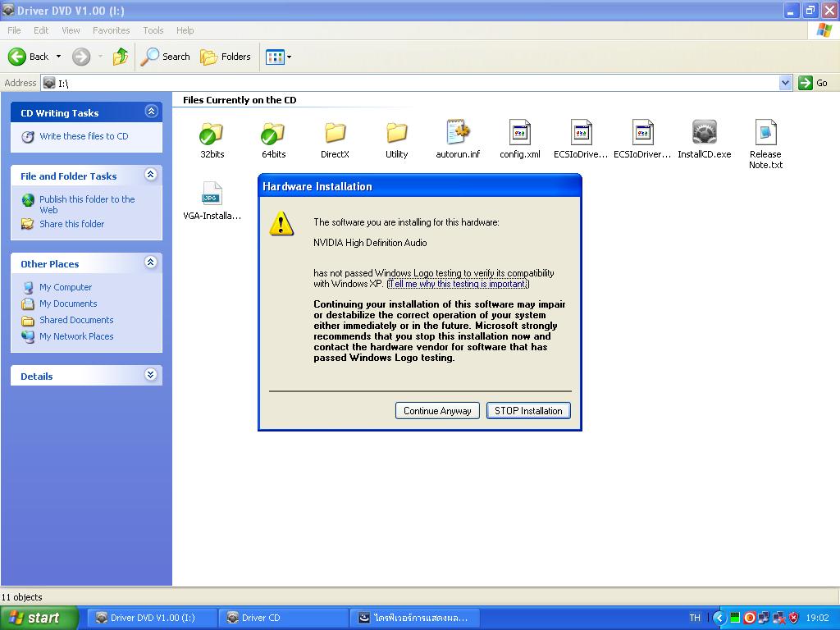The height and width of the screenshot is (630, 840).
Task: Click the disconnected network tray icon
Action: [x=778, y=619]
